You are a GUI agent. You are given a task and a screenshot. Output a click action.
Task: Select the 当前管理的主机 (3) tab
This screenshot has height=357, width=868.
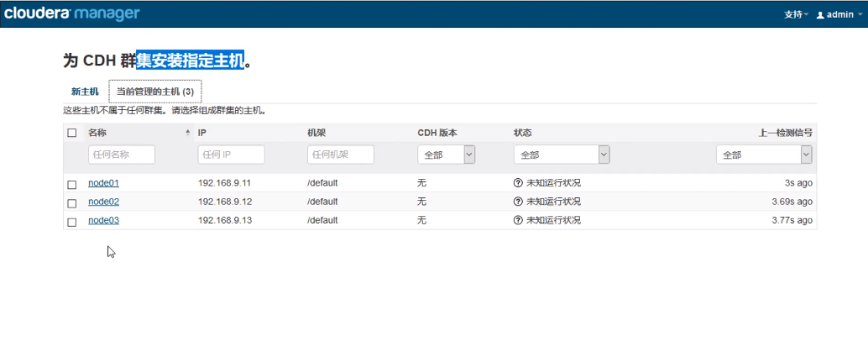click(x=155, y=92)
